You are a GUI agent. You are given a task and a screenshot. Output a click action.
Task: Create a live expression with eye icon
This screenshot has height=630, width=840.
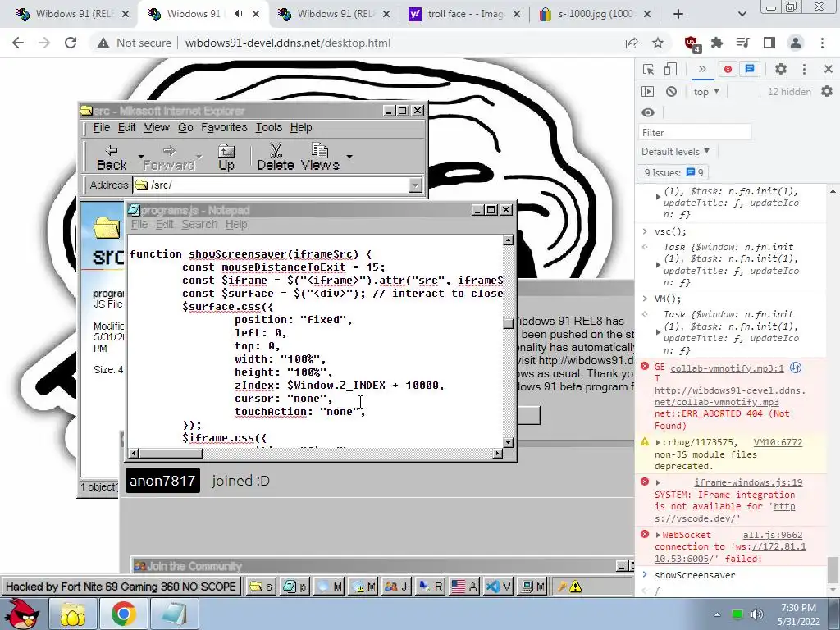(648, 112)
